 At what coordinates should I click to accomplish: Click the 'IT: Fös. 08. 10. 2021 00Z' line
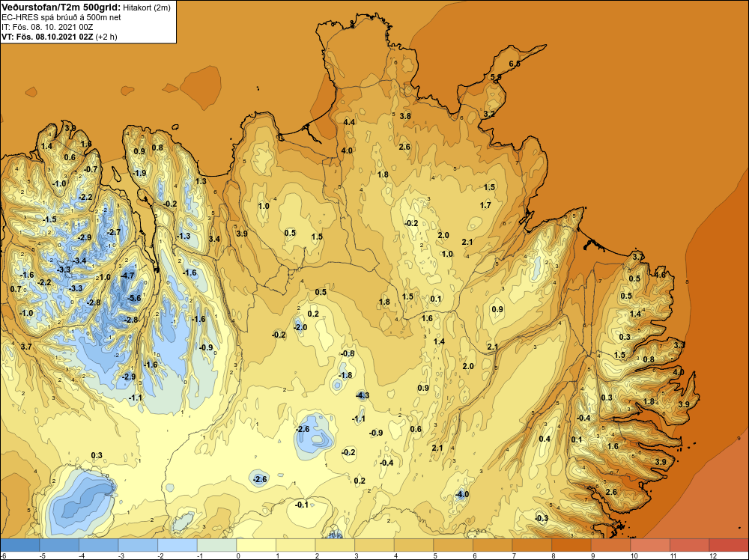[x=47, y=27]
